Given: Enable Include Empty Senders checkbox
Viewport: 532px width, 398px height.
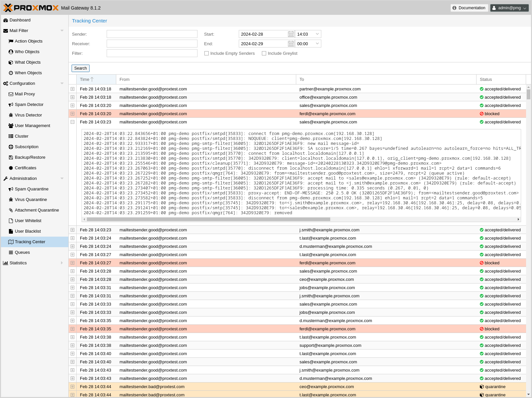Looking at the screenshot, I should (207, 53).
